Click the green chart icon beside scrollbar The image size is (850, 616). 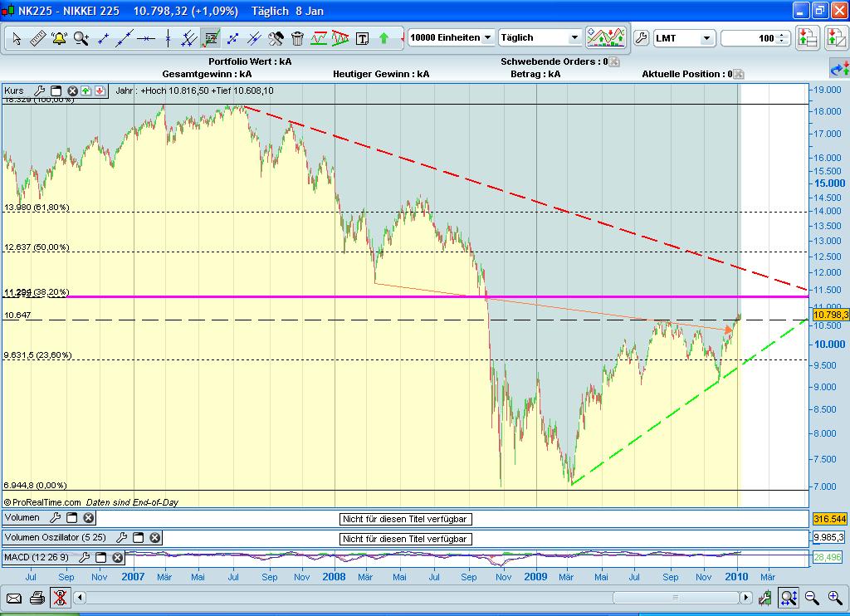765,598
